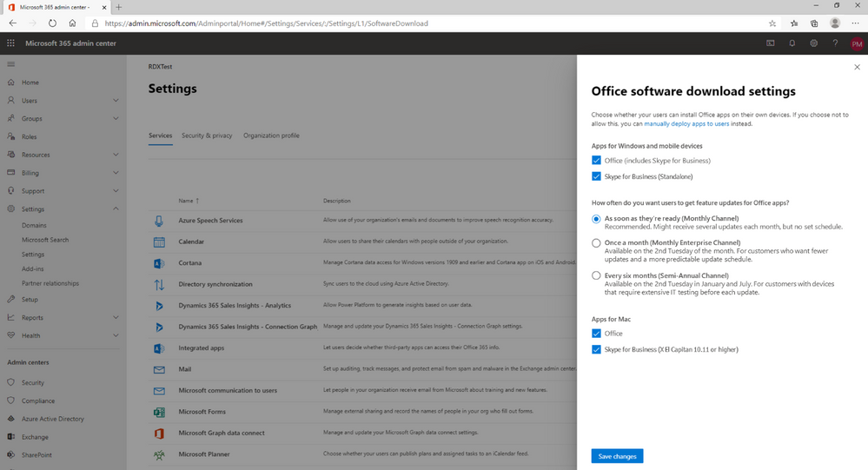The width and height of the screenshot is (868, 470).
Task: Open Security admin center shield icon
Action: [x=11, y=382]
